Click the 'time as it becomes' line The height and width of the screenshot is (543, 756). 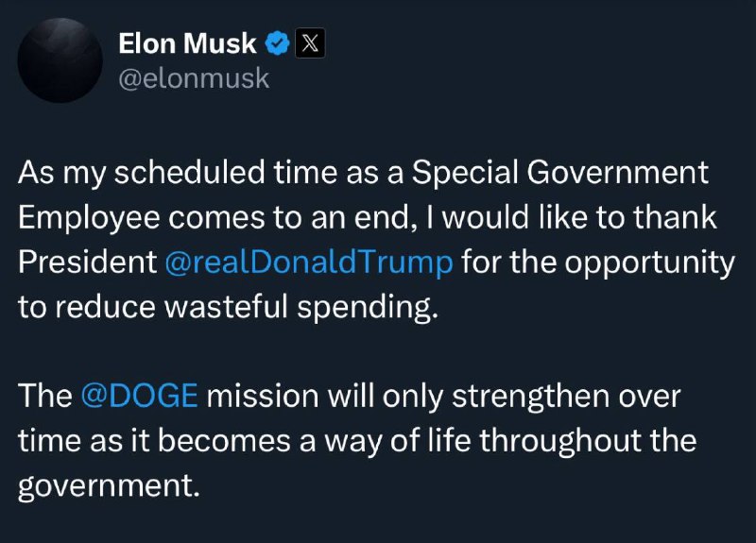tap(357, 441)
